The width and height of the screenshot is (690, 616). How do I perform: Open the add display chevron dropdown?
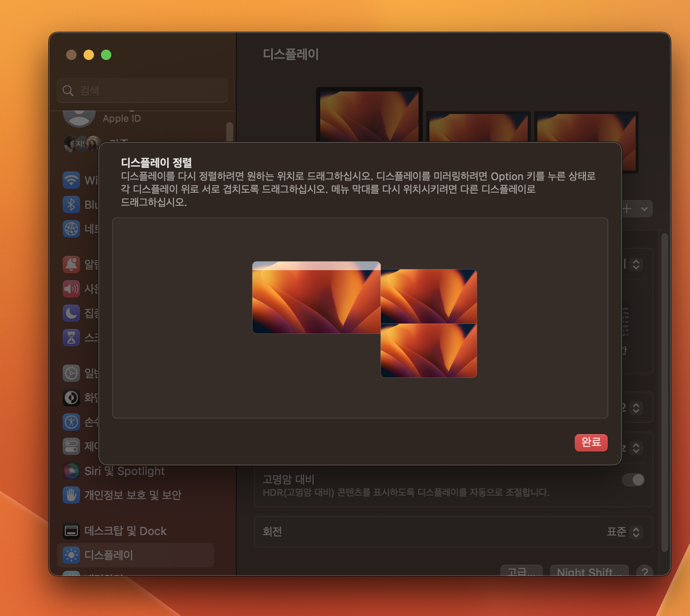point(644,209)
